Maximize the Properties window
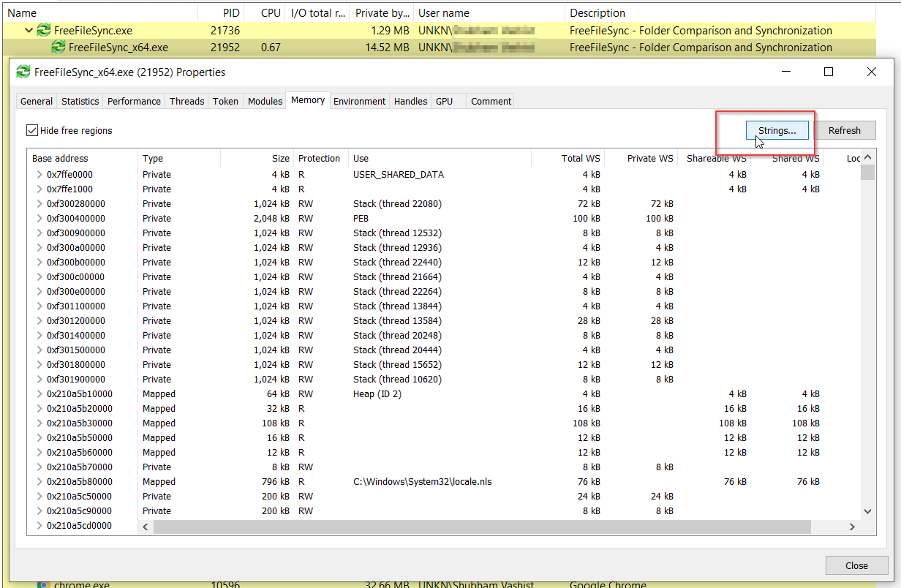901x588 pixels. click(829, 72)
